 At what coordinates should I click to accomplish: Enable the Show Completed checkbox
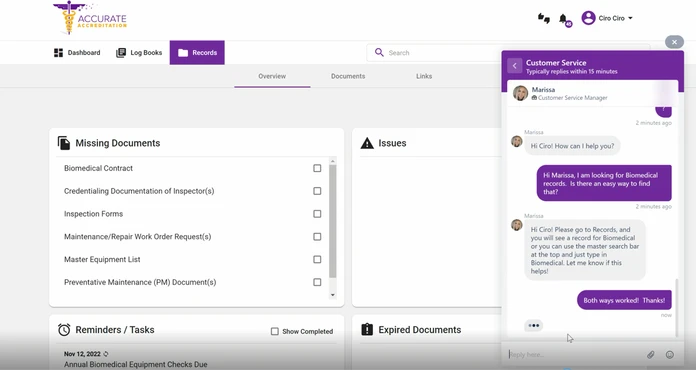(x=275, y=331)
